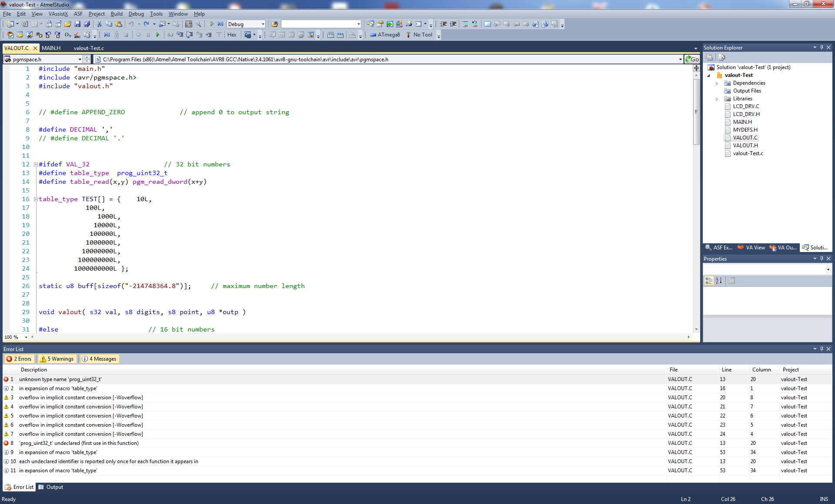Open the Build menu
Image resolution: width=835 pixels, height=504 pixels.
[116, 14]
